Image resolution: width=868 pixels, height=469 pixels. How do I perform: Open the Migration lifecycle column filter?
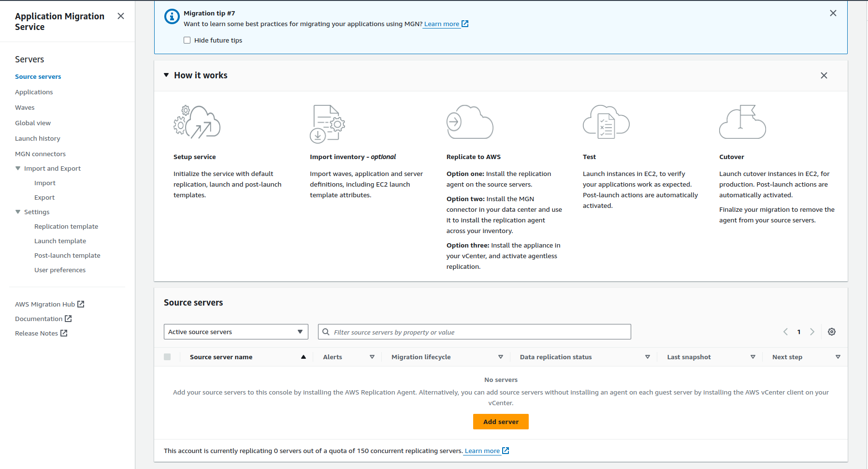pos(501,357)
